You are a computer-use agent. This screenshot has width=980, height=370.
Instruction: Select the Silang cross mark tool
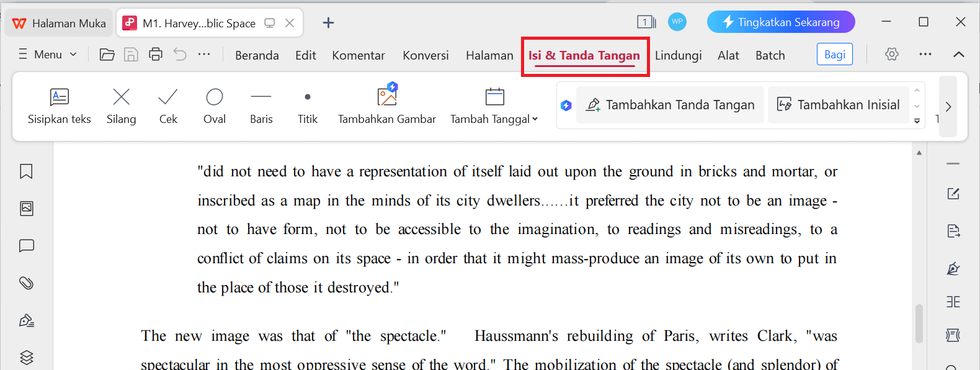122,106
